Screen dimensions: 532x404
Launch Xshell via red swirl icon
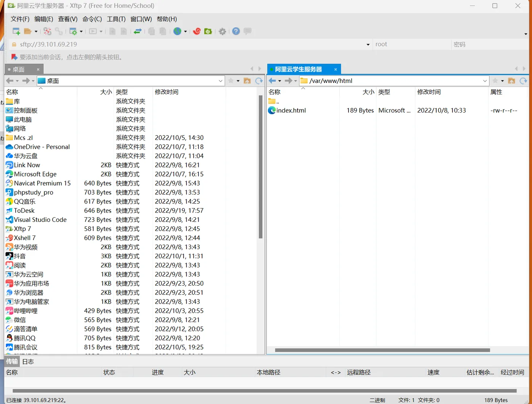click(x=196, y=31)
